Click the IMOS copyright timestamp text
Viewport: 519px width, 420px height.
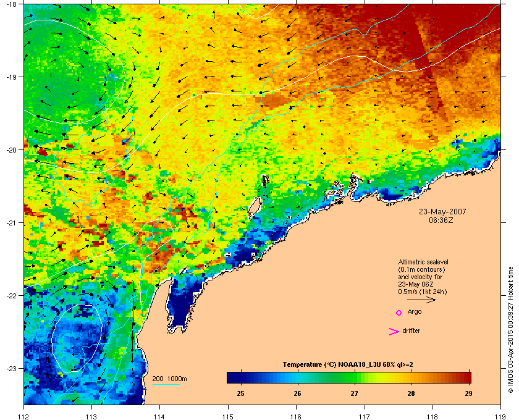(x=510, y=330)
